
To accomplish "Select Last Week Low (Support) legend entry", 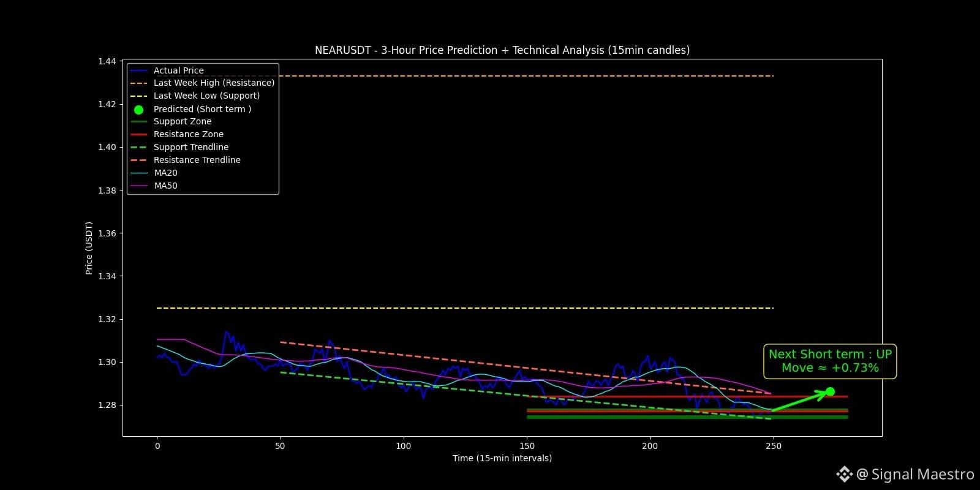I will click(x=195, y=96).
